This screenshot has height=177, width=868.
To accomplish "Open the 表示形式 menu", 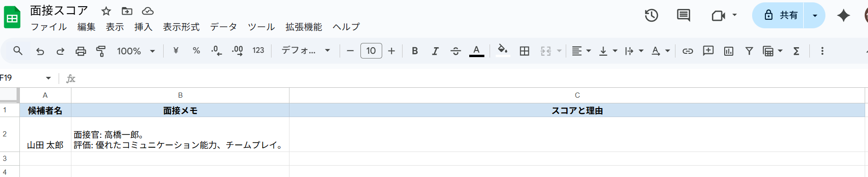I will pyautogui.click(x=181, y=27).
